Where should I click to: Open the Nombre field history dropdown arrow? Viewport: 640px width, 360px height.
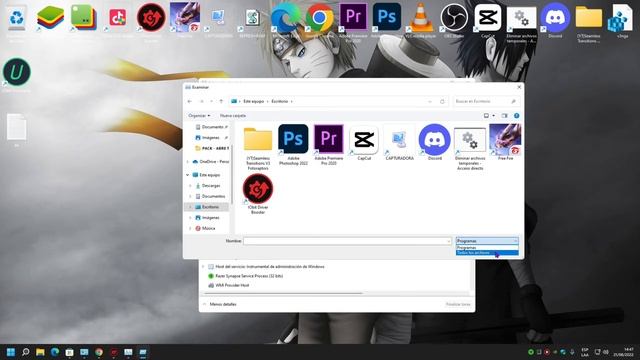pyautogui.click(x=449, y=241)
